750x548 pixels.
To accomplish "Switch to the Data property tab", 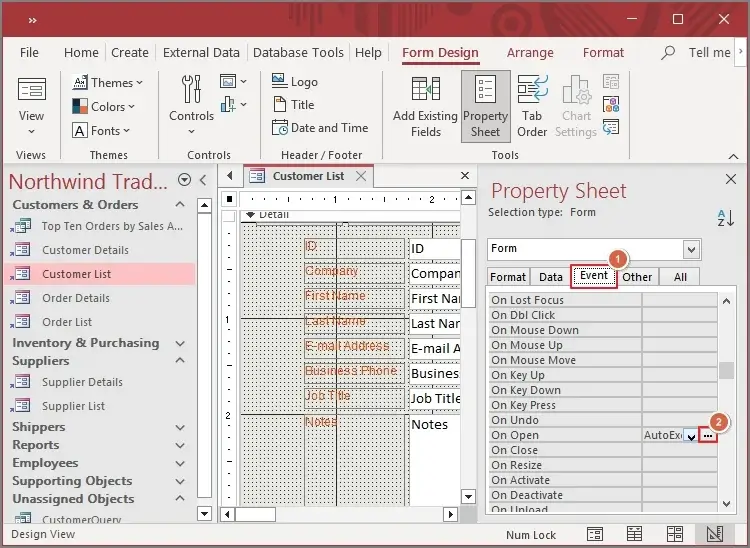I will click(550, 277).
